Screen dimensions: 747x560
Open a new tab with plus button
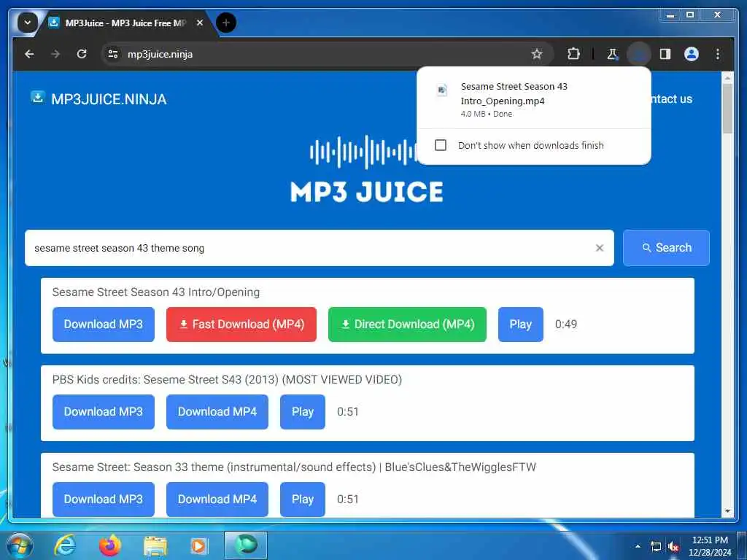[x=226, y=23]
